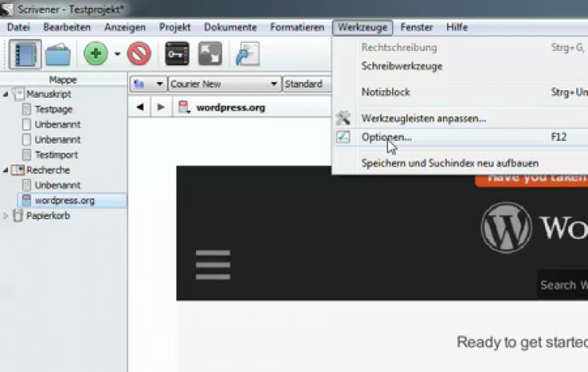588x372 pixels.
Task: Open dropdown arrow beside green Add button
Action: [x=118, y=55]
